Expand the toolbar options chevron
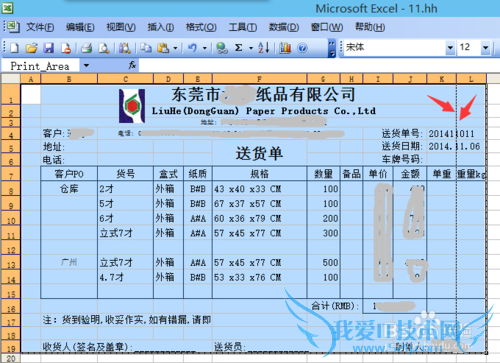500x363 pixels. click(x=332, y=48)
